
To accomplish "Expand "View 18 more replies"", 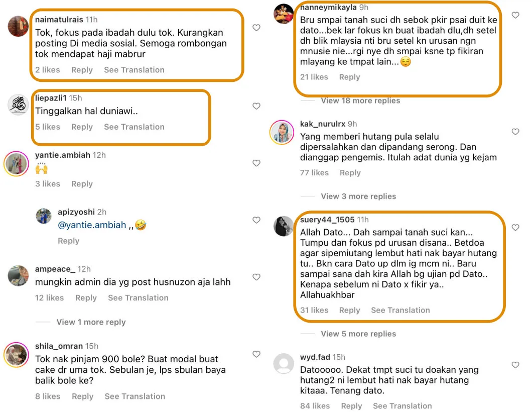I will 360,100.
